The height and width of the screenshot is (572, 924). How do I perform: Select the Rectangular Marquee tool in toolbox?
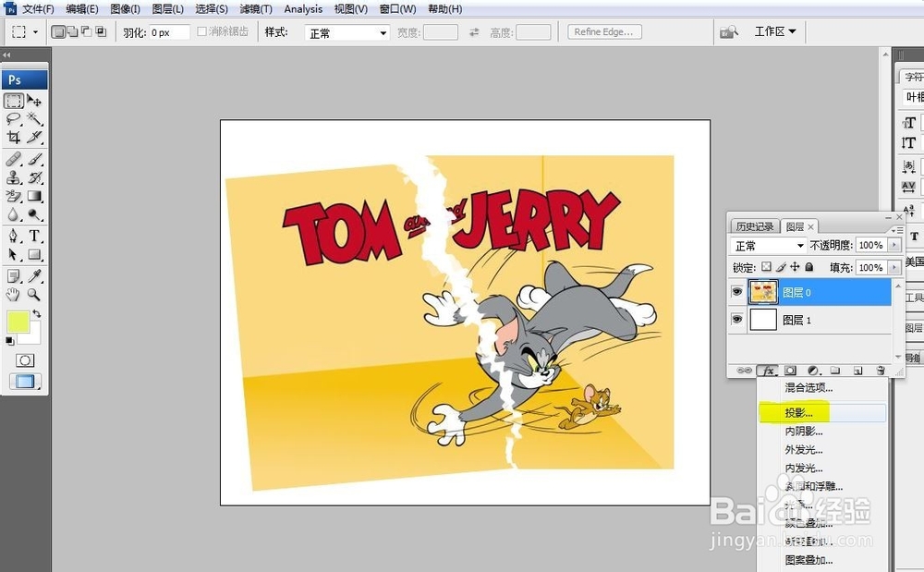14,101
